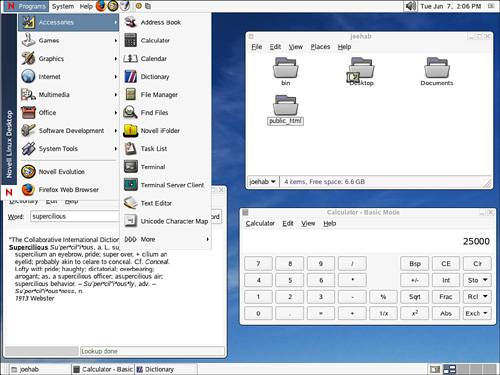Screen dimensions: 500x375
Task: Click the +/- sign button in Calculator
Action: pos(415,280)
